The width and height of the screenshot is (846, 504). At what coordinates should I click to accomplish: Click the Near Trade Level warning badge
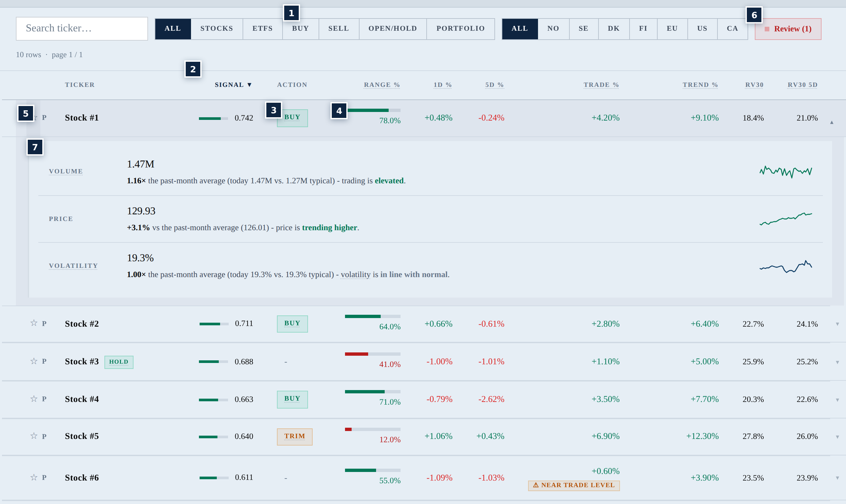(x=574, y=485)
